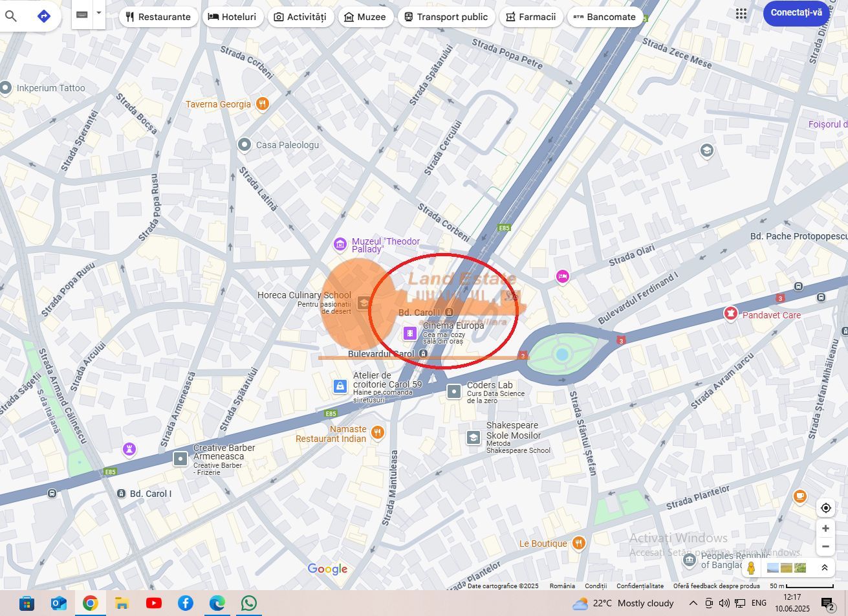The width and height of the screenshot is (848, 616).
Task: Open the input tools dropdown arrow
Action: [x=99, y=13]
